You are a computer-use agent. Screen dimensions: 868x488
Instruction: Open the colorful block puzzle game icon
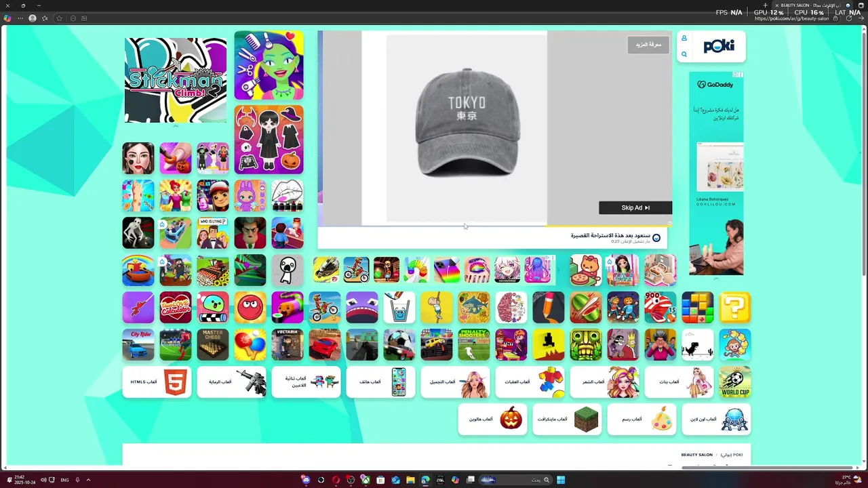[x=698, y=308]
